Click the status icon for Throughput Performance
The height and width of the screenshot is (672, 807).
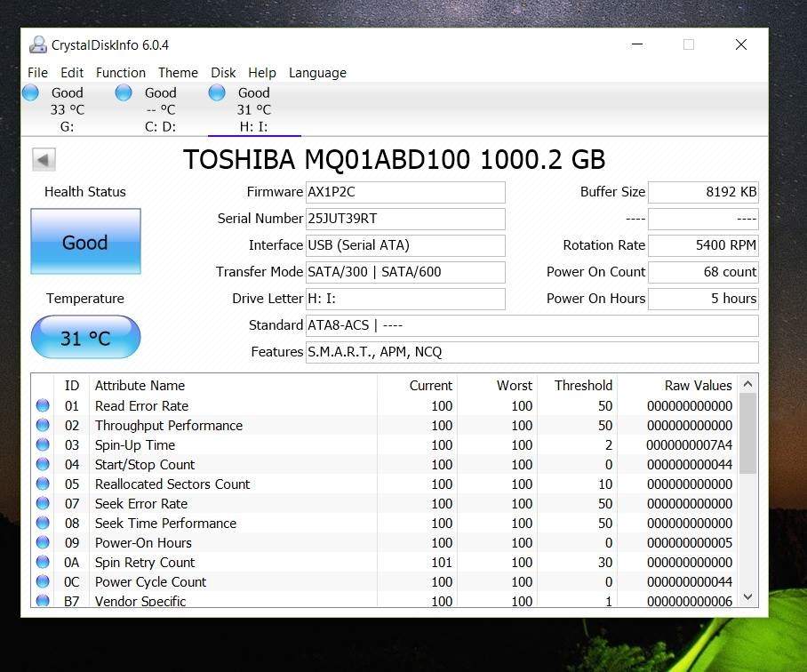coord(43,425)
